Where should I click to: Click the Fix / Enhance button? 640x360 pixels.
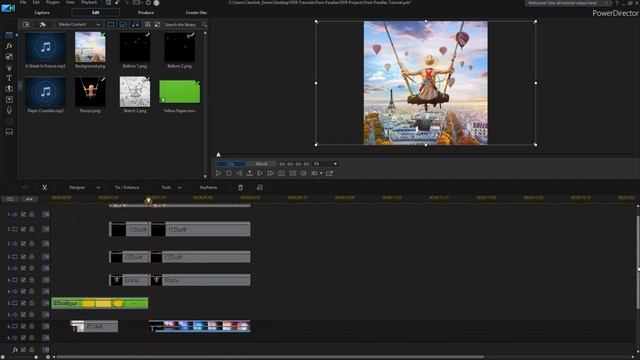coord(127,188)
